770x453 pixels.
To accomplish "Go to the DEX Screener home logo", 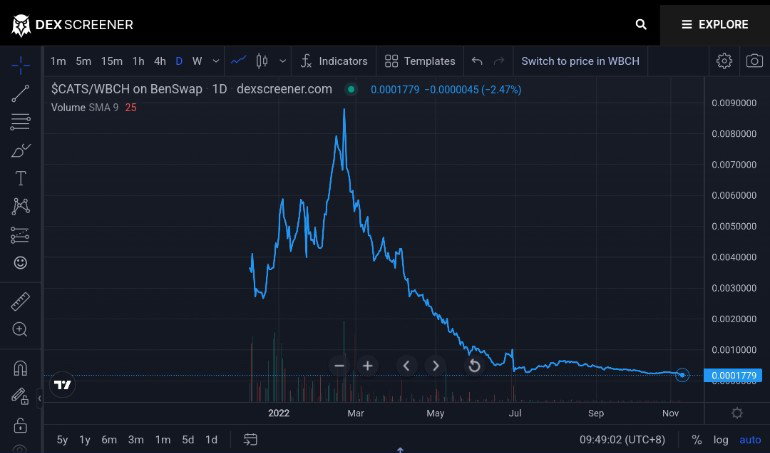I will [x=72, y=25].
